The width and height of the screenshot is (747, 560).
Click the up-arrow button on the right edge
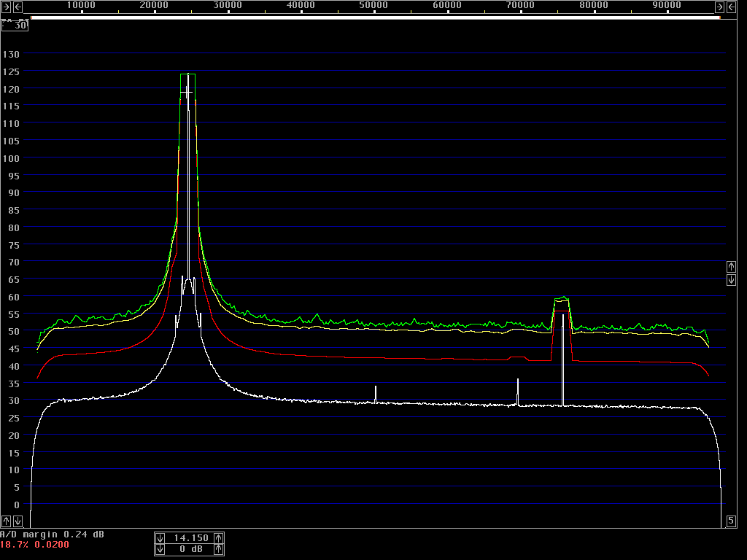731,267
